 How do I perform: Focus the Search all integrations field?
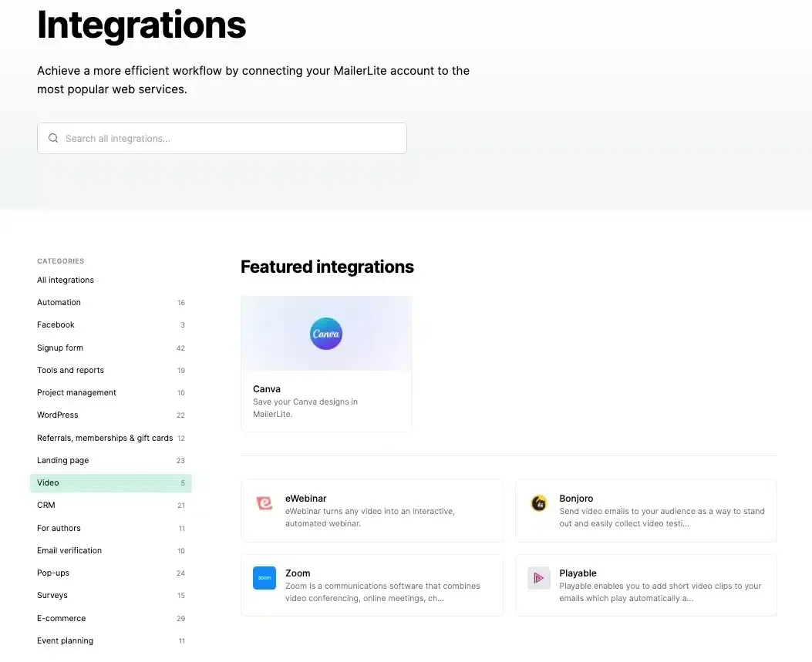click(221, 138)
